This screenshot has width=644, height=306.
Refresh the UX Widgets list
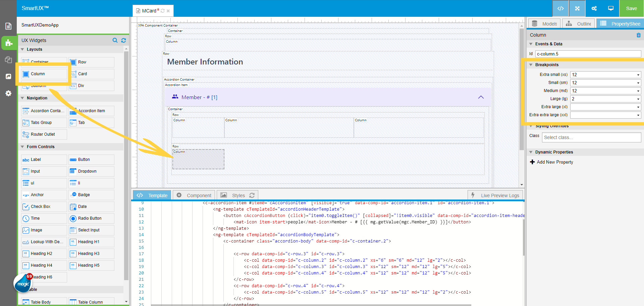123,40
